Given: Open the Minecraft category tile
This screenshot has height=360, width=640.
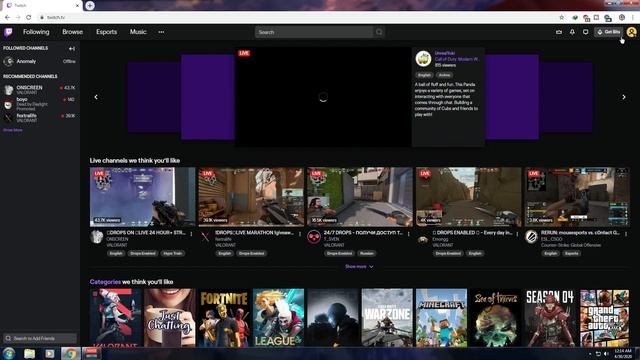Looking at the screenshot, I should tap(441, 318).
